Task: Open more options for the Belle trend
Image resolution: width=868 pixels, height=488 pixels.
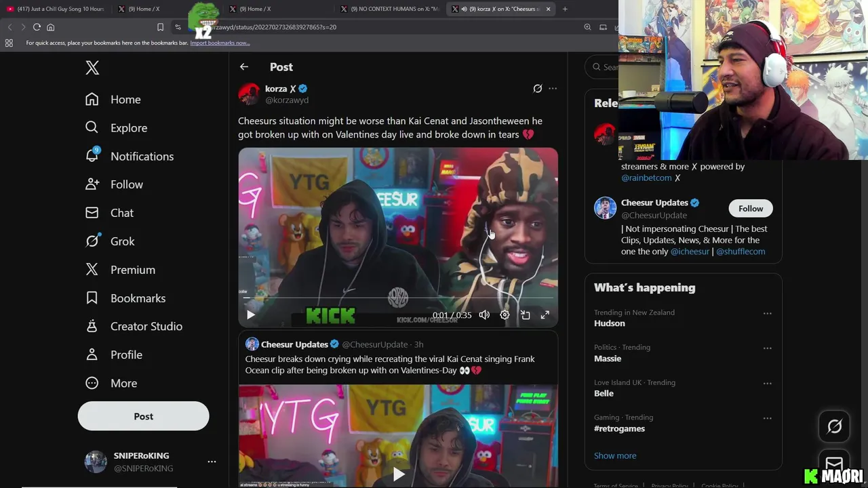Action: click(x=768, y=384)
